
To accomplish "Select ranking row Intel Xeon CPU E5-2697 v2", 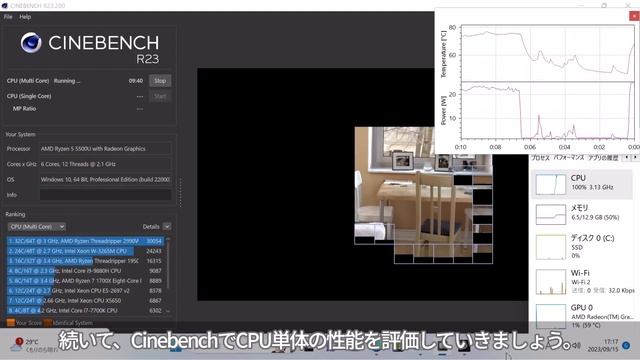I will click(x=85, y=291).
